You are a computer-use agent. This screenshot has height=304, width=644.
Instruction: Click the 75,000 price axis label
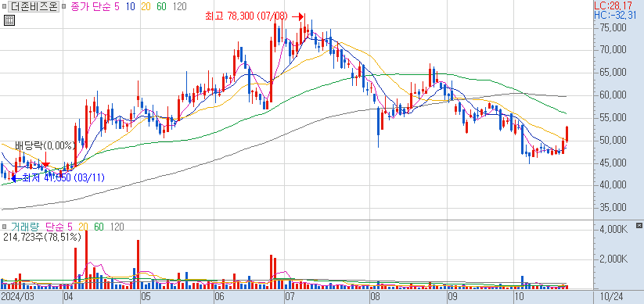click(613, 28)
